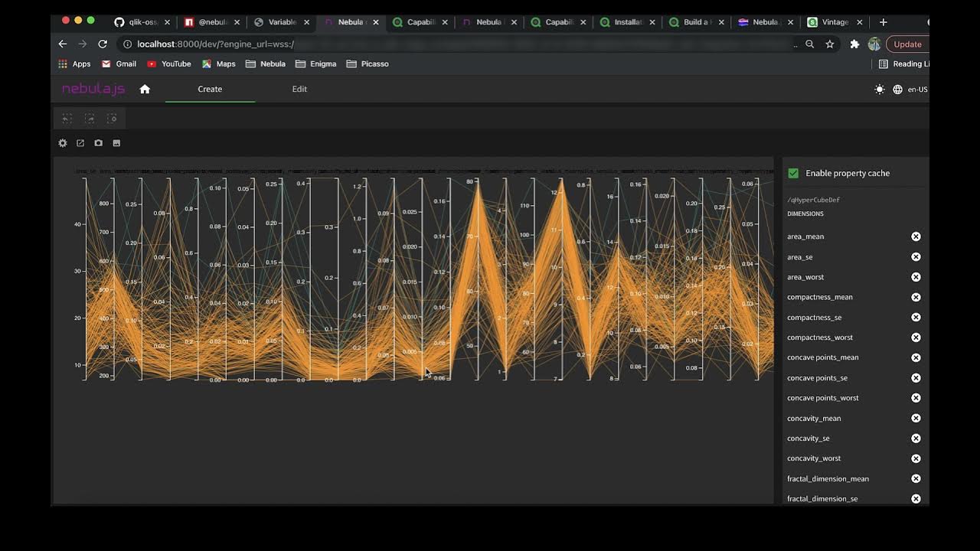The image size is (980, 551).
Task: Remove the compactness_worst dimension
Action: (916, 337)
